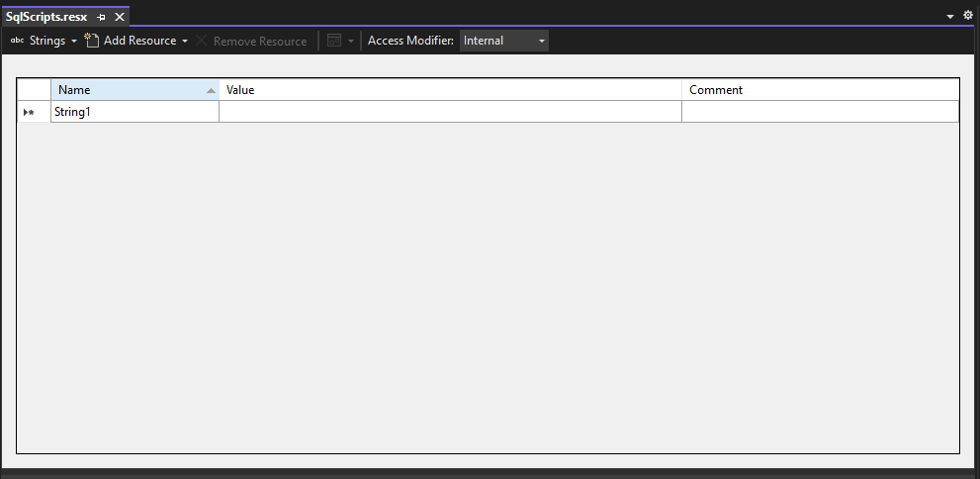Expand the Add Resource dropdown arrow
Viewport: 980px width, 479px height.
pyautogui.click(x=185, y=42)
